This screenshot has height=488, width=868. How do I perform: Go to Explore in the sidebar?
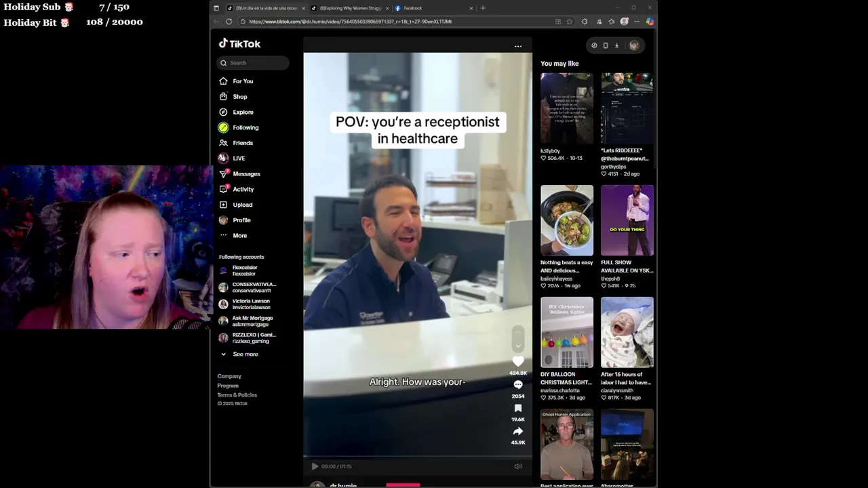236,112
